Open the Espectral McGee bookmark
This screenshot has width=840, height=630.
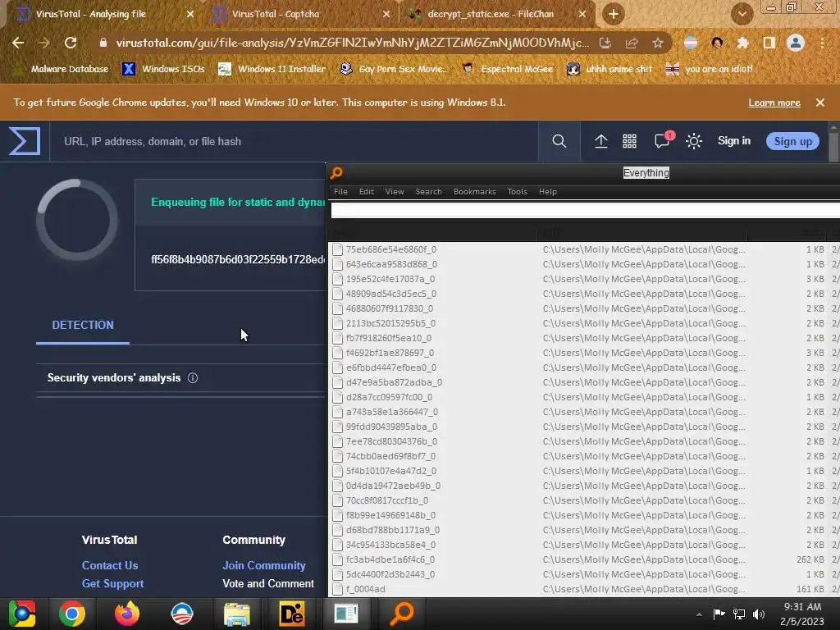(x=507, y=69)
